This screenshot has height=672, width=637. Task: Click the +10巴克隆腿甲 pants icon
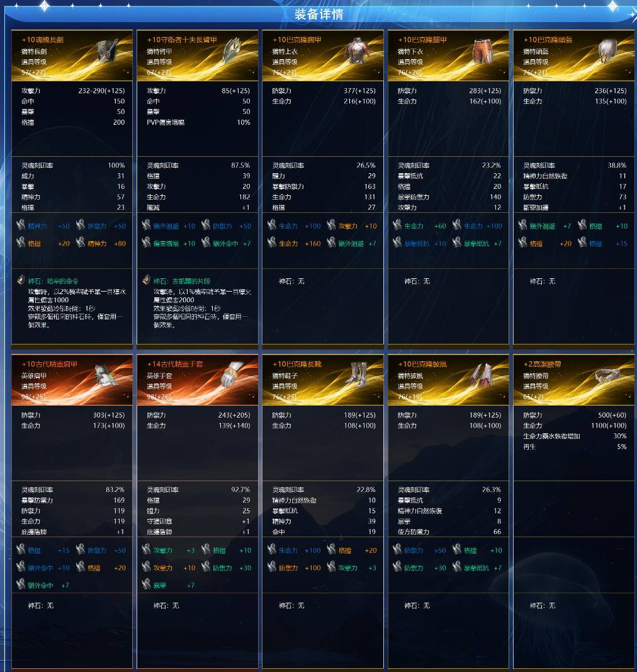pyautogui.click(x=483, y=51)
